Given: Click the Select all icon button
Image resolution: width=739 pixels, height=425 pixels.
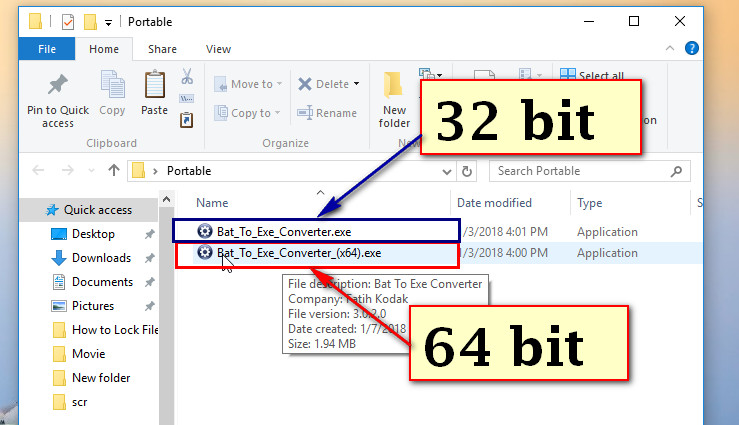Looking at the screenshot, I should (x=567, y=74).
